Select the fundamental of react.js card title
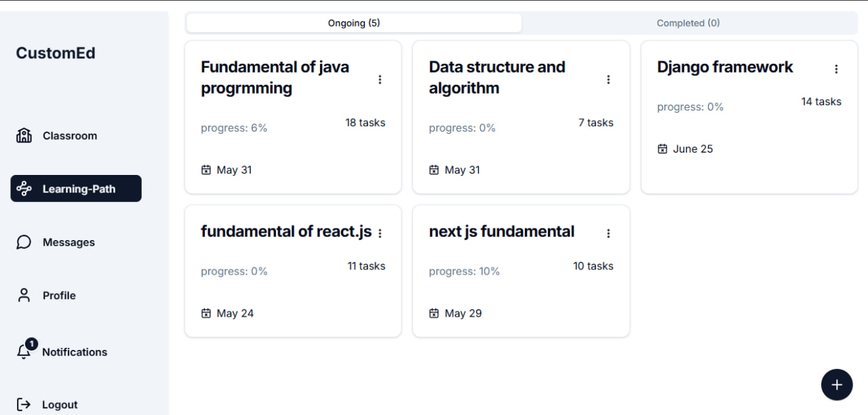Screen dimensions: 868x415 click(285, 231)
